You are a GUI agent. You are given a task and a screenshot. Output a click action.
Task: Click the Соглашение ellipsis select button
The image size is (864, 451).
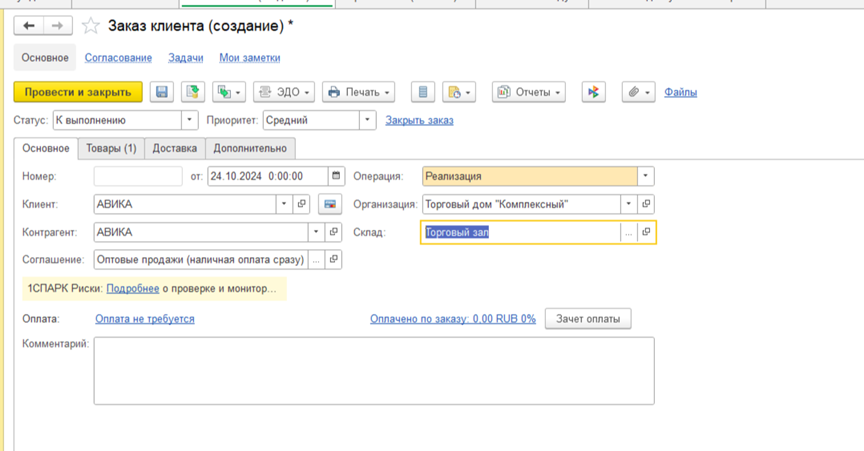(x=316, y=260)
